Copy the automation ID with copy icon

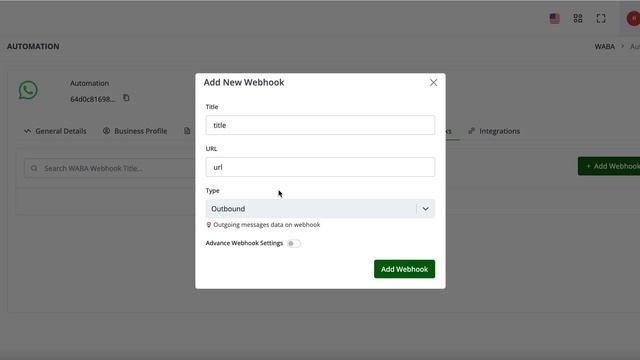point(126,98)
